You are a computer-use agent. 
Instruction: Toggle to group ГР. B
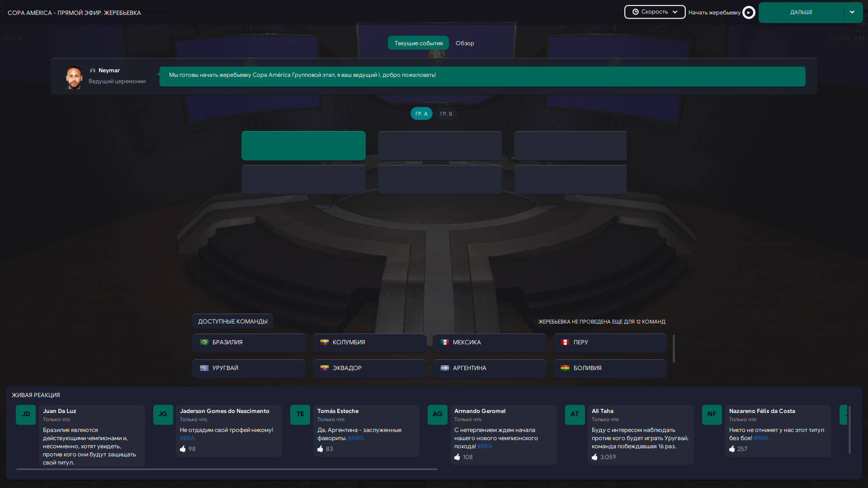click(x=446, y=114)
